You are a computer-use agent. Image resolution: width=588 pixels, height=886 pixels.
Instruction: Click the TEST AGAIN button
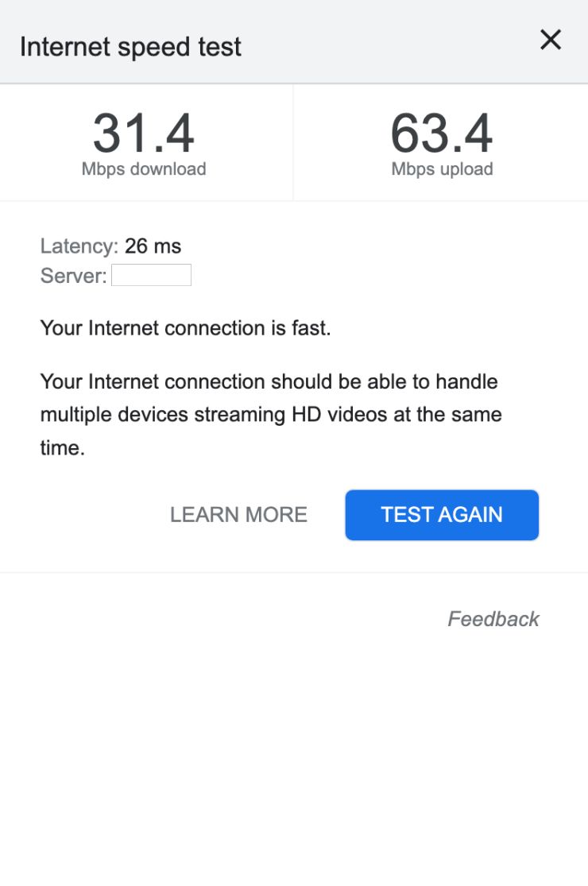[x=442, y=515]
